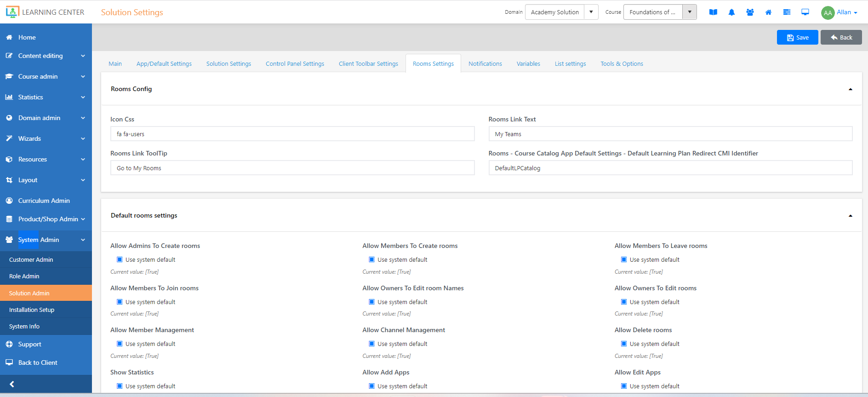Toggle system default for Allow Members To Join rooms
The height and width of the screenshot is (397, 868).
coord(120,302)
